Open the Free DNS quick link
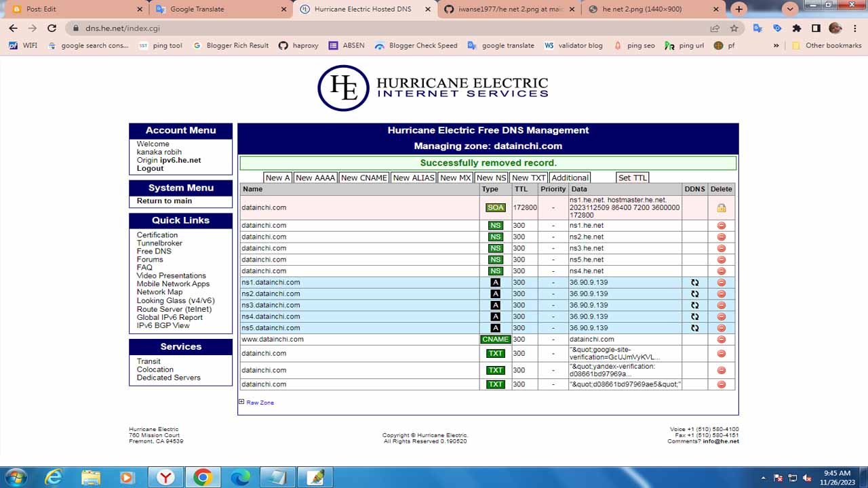 click(154, 251)
